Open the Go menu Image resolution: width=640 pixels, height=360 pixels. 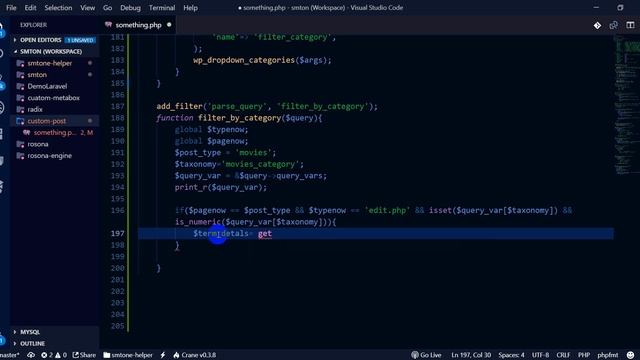coord(107,8)
